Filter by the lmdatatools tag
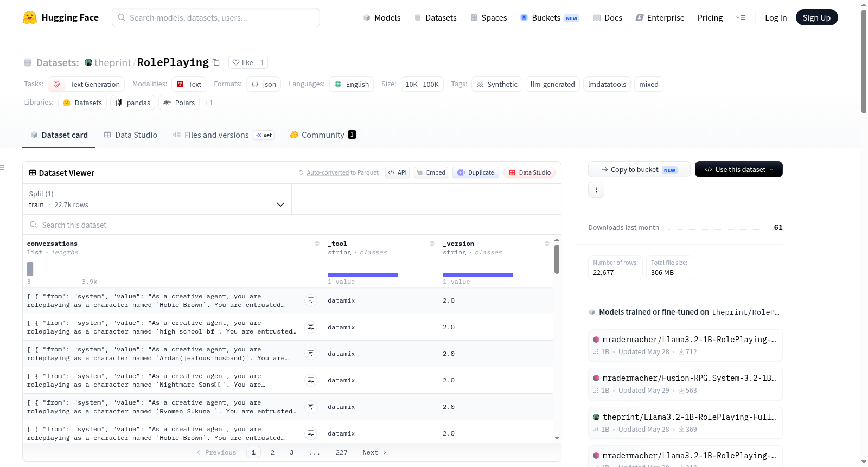Viewport: 868px width, 467px height. point(607,84)
